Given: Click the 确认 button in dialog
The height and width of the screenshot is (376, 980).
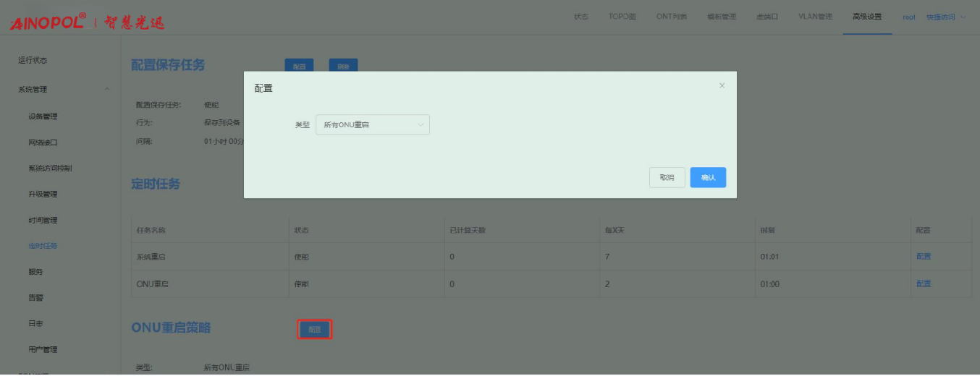Looking at the screenshot, I should 707,178.
